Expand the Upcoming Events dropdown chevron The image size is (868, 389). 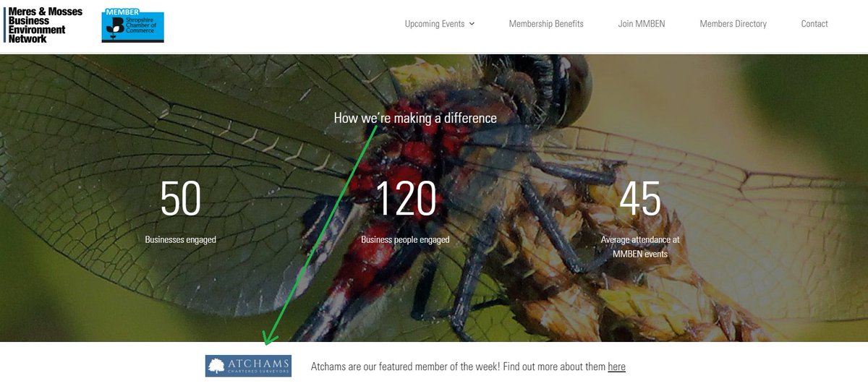472,24
